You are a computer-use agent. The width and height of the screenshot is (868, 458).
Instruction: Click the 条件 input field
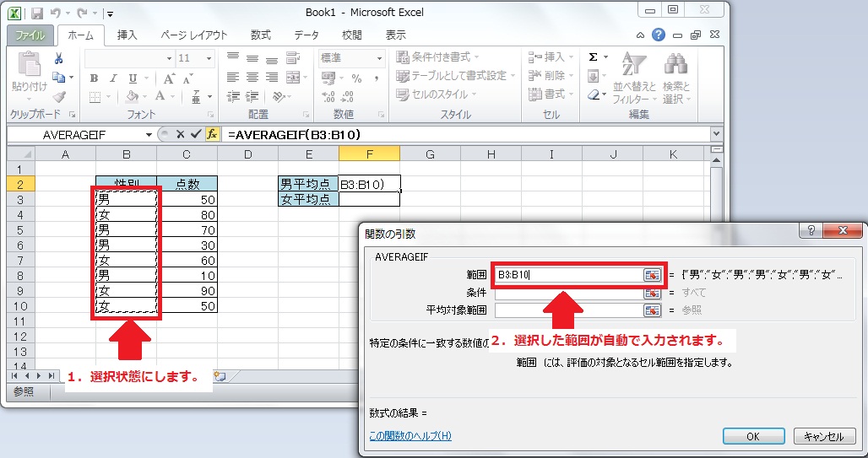(568, 293)
